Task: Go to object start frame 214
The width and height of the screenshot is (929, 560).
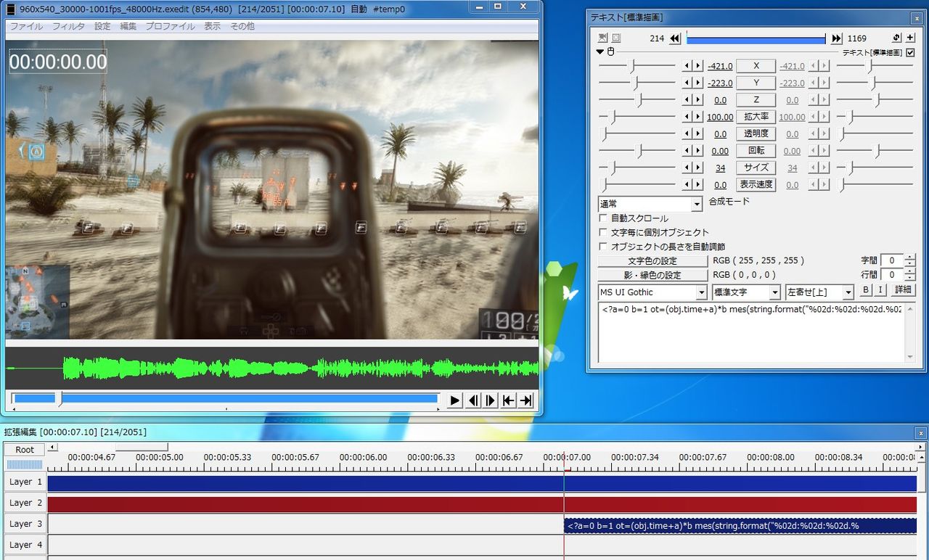Action: (675, 38)
